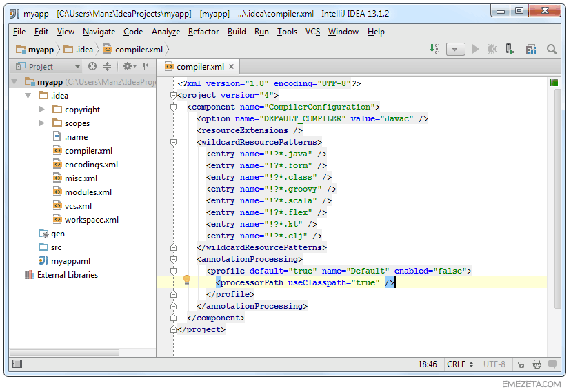
Task: Expand the scopes folder
Action: point(41,123)
